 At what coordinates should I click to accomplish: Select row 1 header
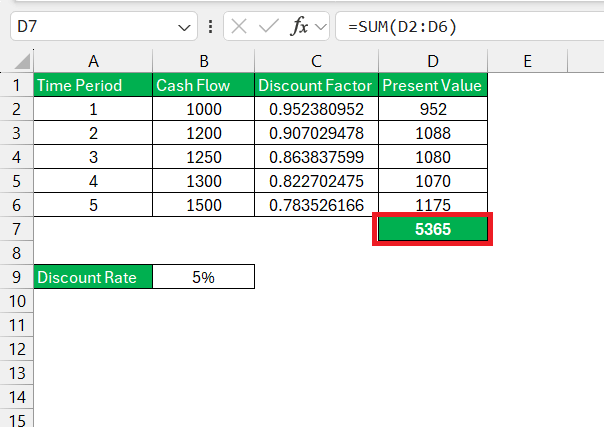(x=17, y=85)
